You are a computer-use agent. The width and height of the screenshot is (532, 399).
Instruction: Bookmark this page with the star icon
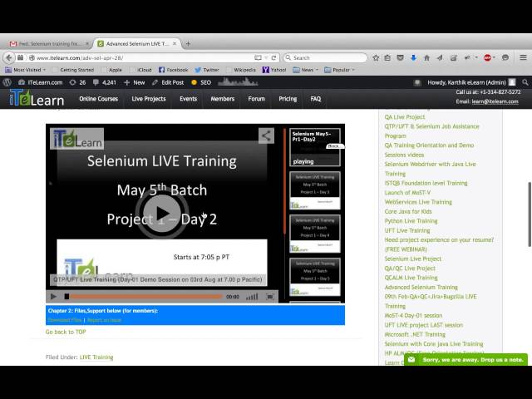tap(376, 57)
